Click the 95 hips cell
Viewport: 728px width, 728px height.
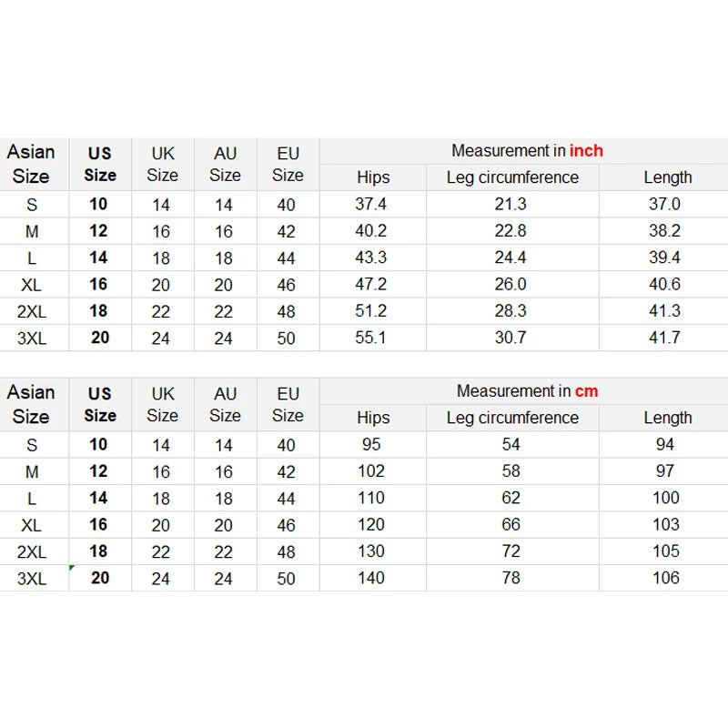point(371,445)
